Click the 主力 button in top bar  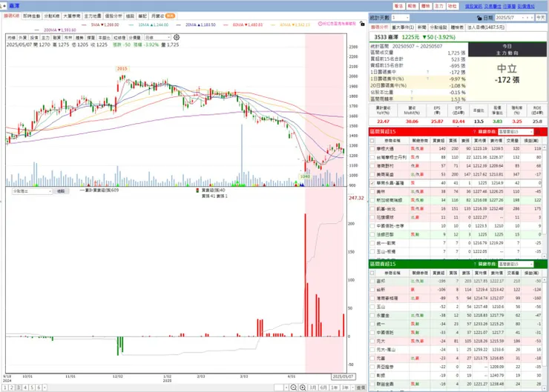[439, 6]
